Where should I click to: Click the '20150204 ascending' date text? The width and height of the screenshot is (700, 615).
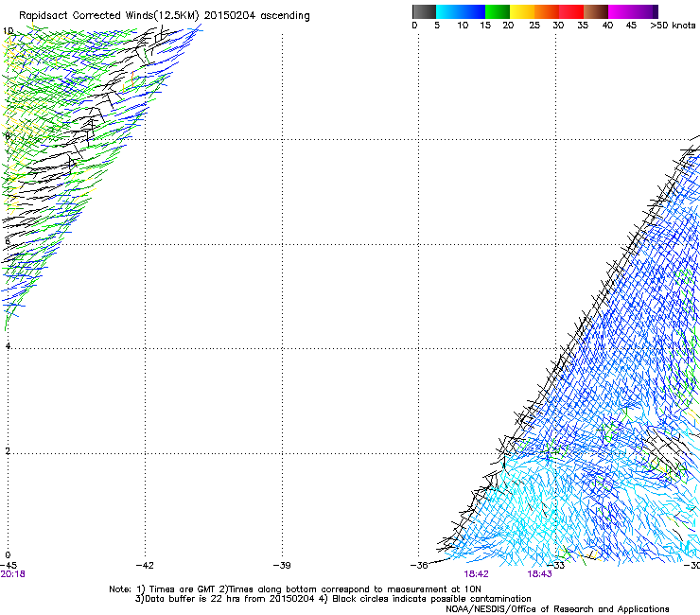pos(256,16)
